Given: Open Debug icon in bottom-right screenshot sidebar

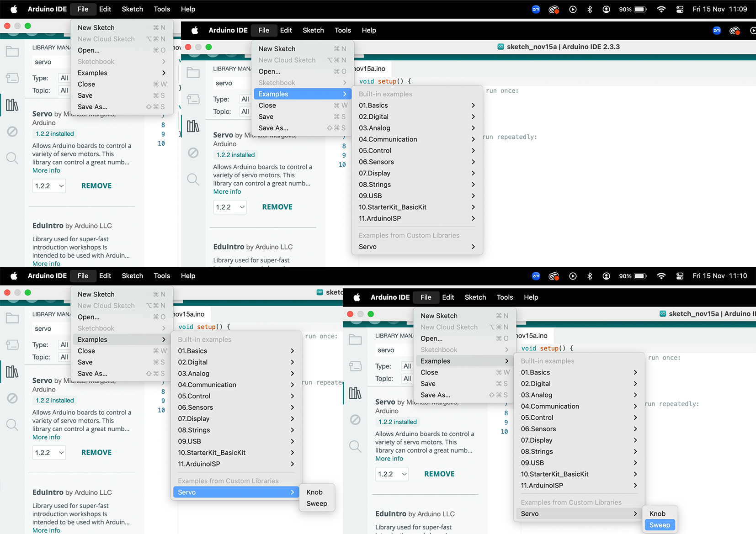Looking at the screenshot, I should (355, 419).
